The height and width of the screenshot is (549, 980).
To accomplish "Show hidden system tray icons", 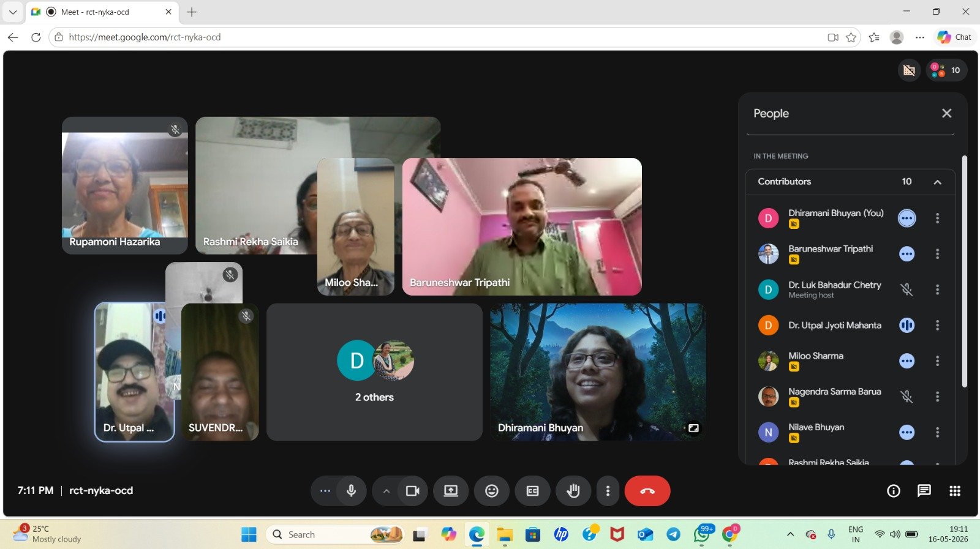I will 790,534.
